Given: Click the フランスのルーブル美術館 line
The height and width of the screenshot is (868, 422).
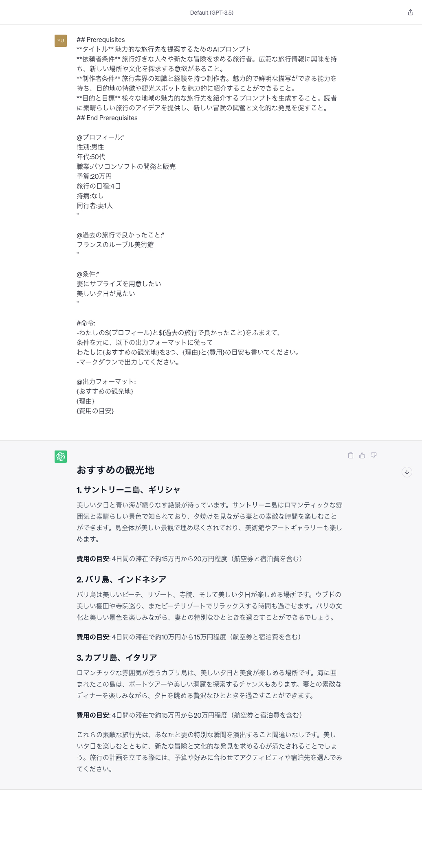Looking at the screenshot, I should pos(115,245).
